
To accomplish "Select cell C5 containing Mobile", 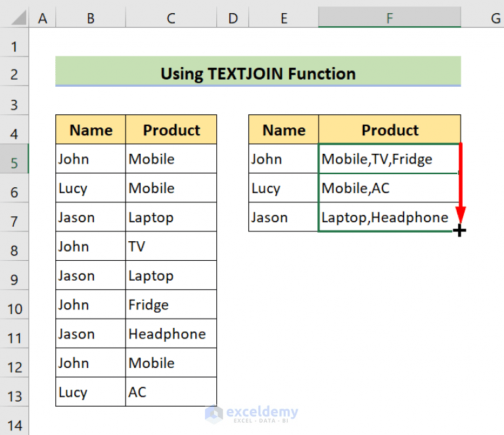I will [x=171, y=158].
